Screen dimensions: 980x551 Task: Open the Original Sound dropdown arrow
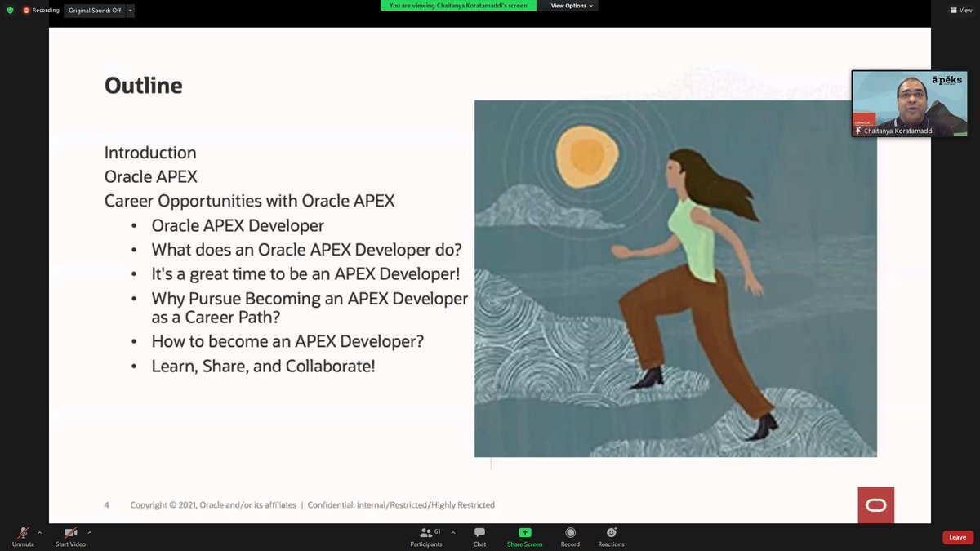click(131, 11)
